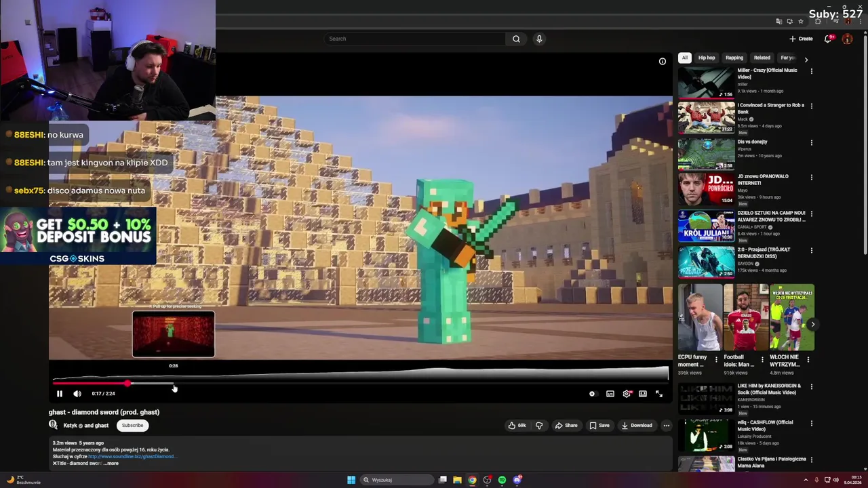Click the video info icon in the player corner

point(663,62)
